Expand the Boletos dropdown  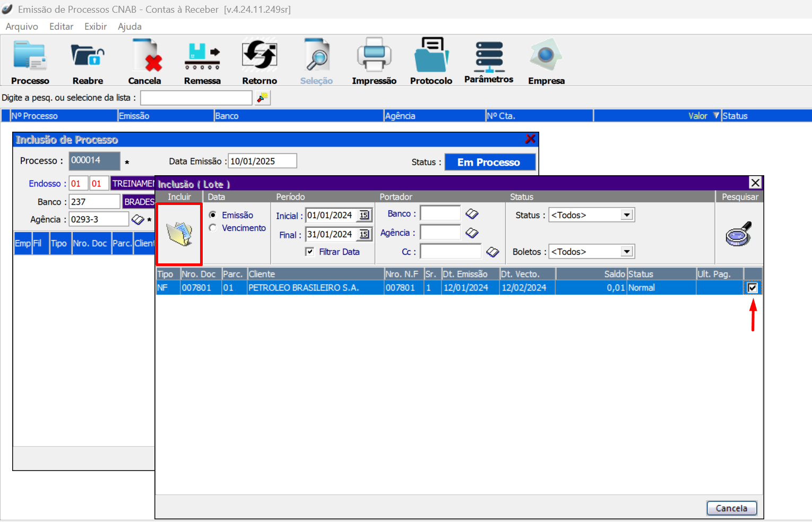(627, 252)
